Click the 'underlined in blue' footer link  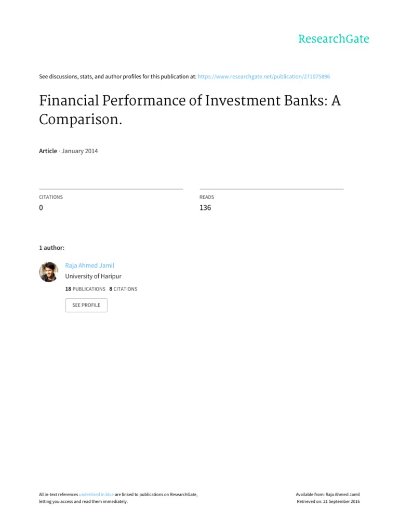pos(96,495)
